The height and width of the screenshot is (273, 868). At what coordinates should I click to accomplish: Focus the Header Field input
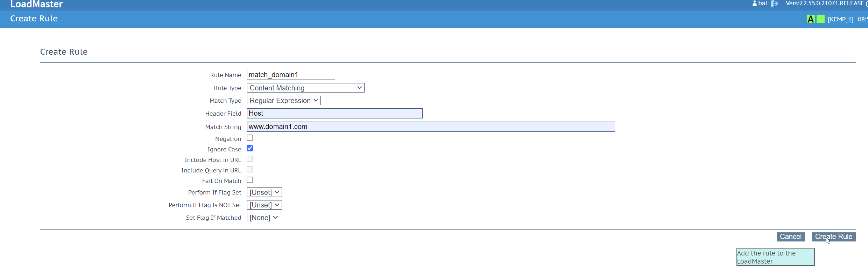(x=335, y=114)
